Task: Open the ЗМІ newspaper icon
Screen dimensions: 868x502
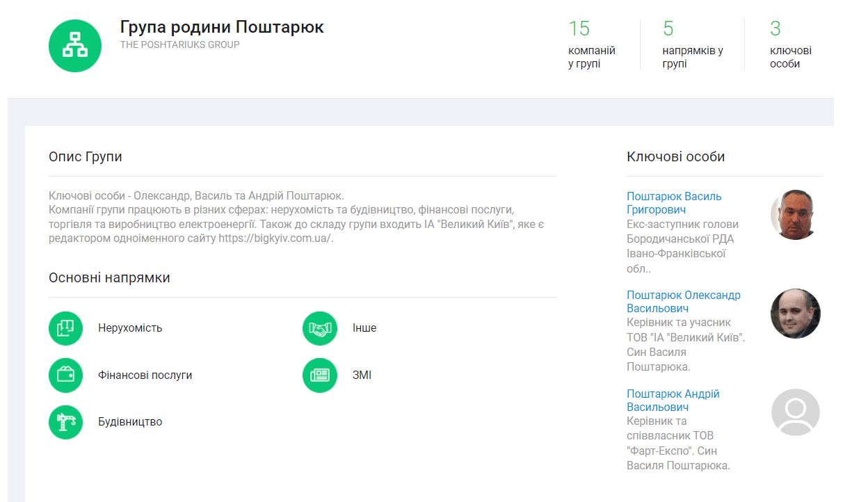Action: [320, 375]
